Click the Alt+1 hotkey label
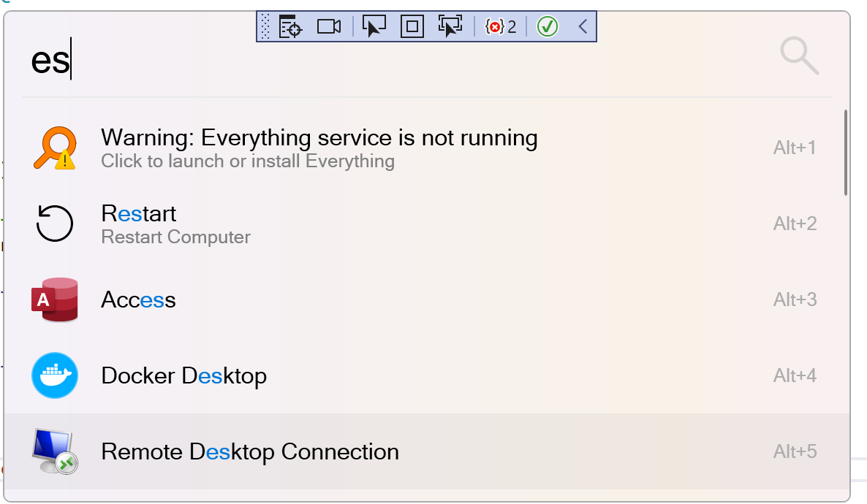Image resolution: width=867 pixels, height=504 pixels. (795, 148)
